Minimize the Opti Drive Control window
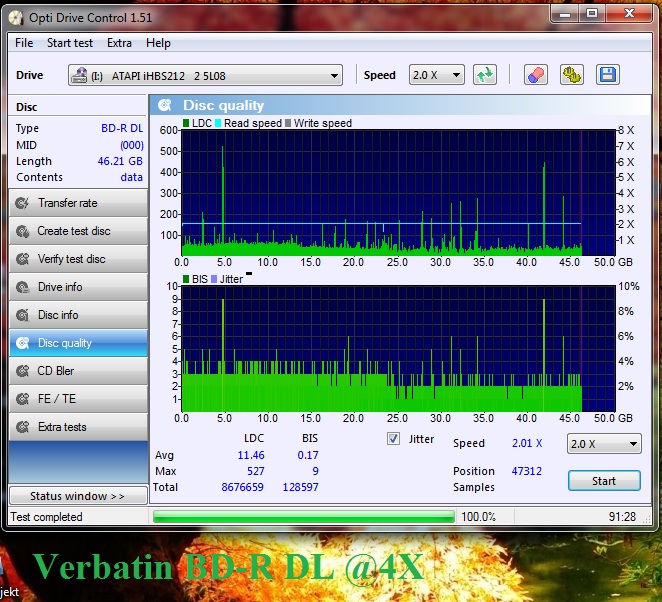 pos(565,14)
